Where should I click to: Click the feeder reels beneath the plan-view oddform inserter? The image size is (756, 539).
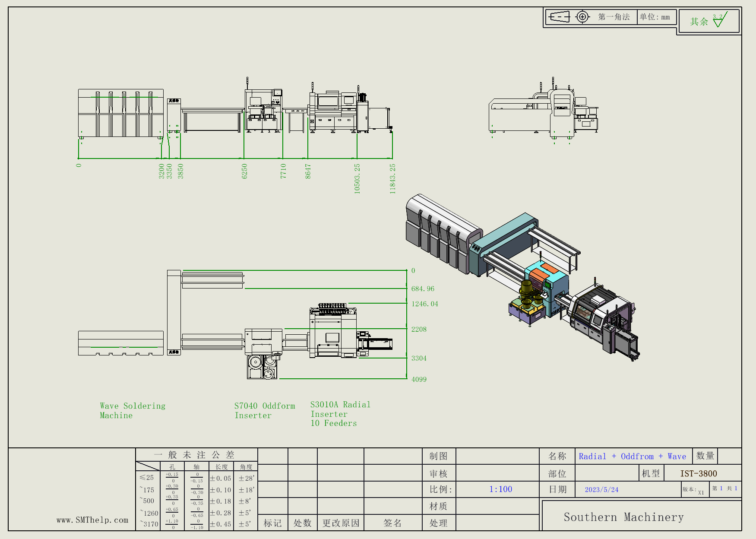click(x=262, y=367)
